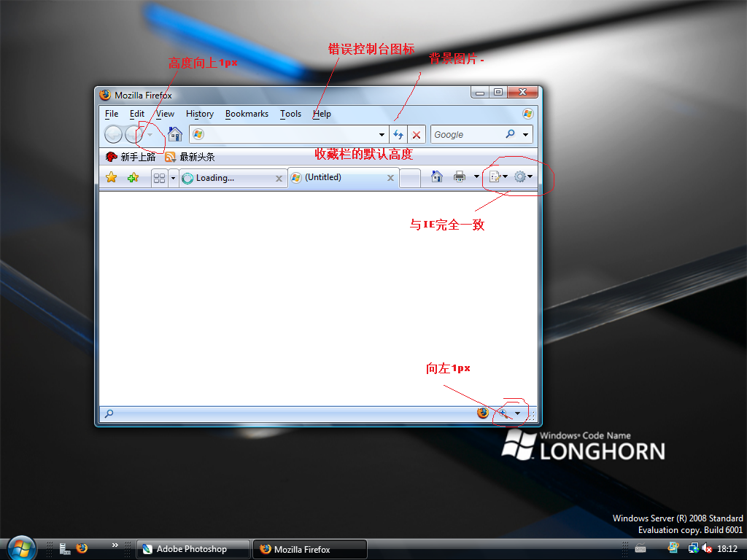Open the Help menu

pyautogui.click(x=322, y=114)
